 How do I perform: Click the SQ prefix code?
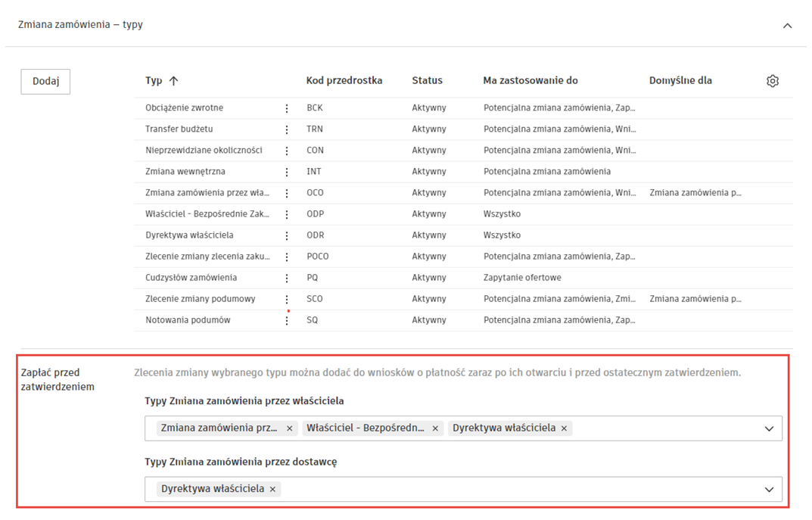pos(313,320)
